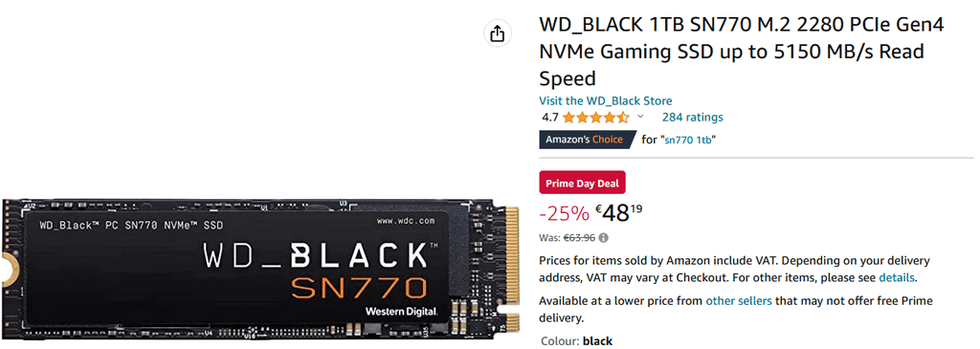The image size is (980, 349).
Task: Click the www.wdc.com text on the SSD
Action: (x=406, y=222)
